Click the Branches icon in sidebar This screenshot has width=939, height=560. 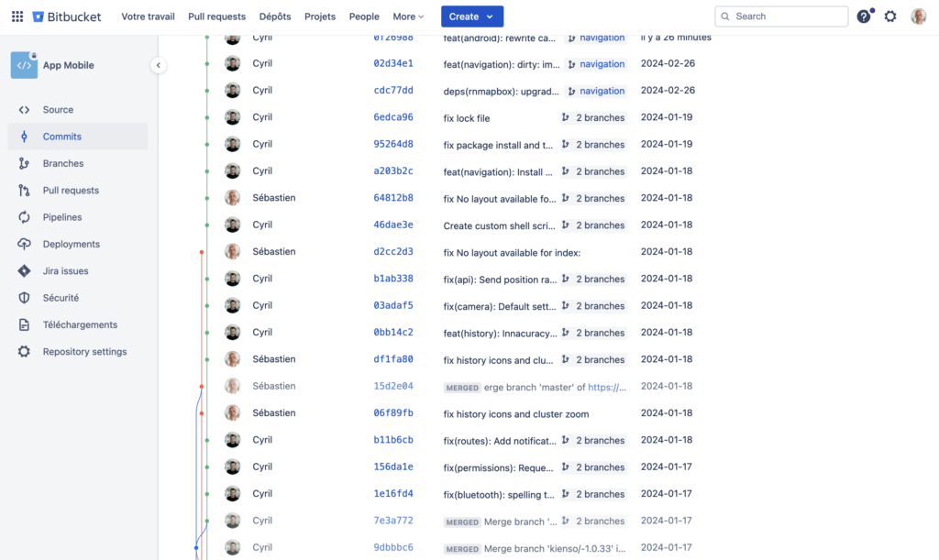(x=24, y=163)
